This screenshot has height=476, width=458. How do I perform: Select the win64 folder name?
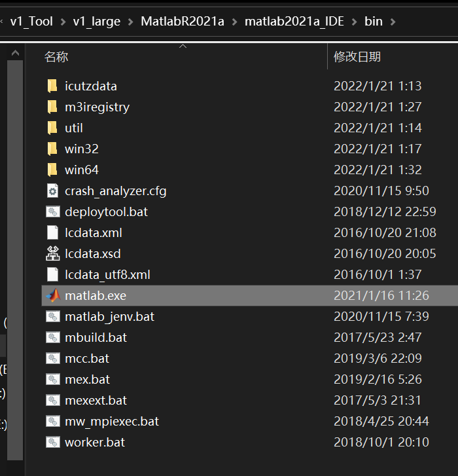click(82, 170)
